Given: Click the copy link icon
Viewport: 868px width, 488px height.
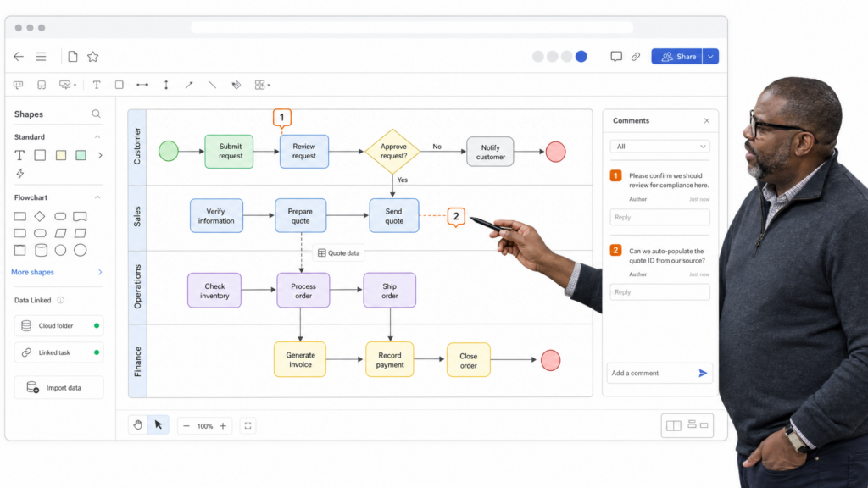Looking at the screenshot, I should (636, 57).
